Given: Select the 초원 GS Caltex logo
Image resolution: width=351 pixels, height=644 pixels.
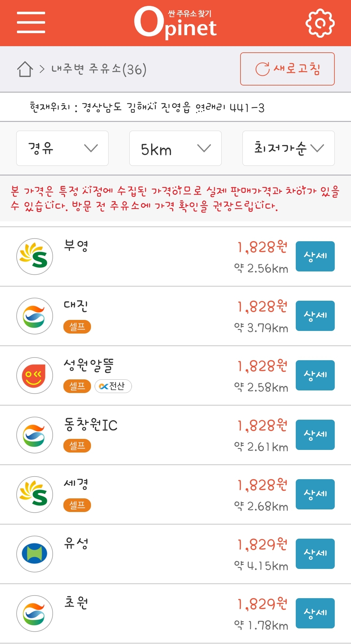Looking at the screenshot, I should click(x=35, y=613).
